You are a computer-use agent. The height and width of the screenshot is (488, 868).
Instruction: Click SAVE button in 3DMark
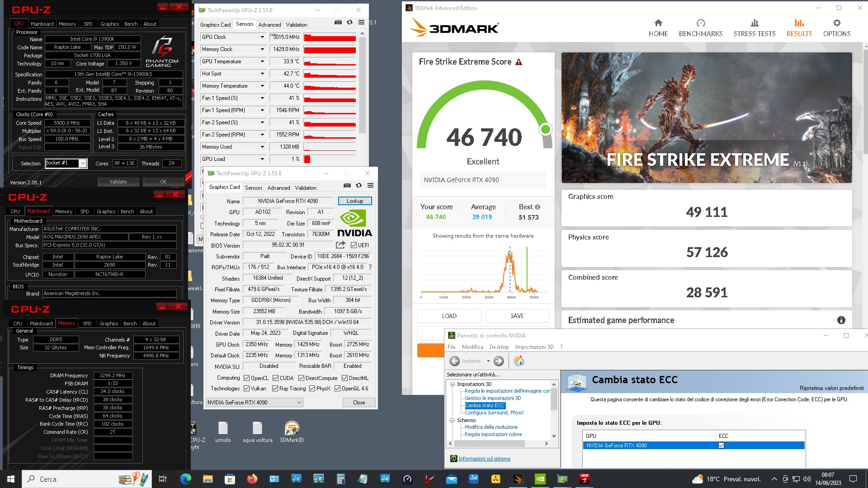[x=517, y=316]
